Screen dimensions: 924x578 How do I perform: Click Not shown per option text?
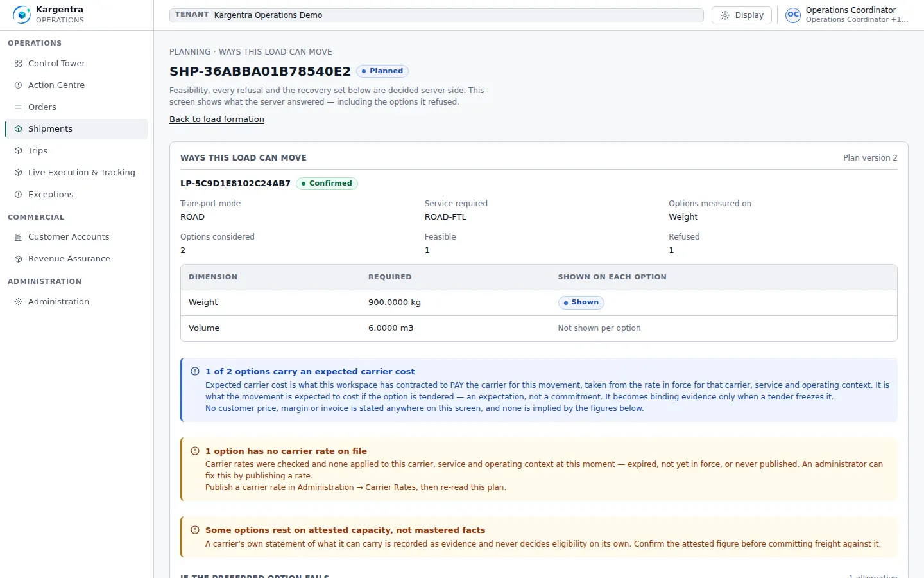[x=599, y=328]
